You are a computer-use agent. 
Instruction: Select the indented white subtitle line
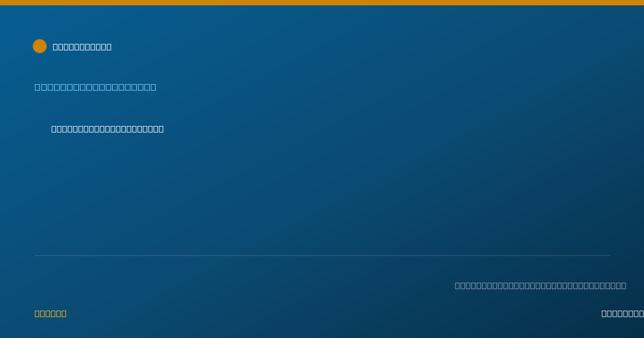pos(107,129)
